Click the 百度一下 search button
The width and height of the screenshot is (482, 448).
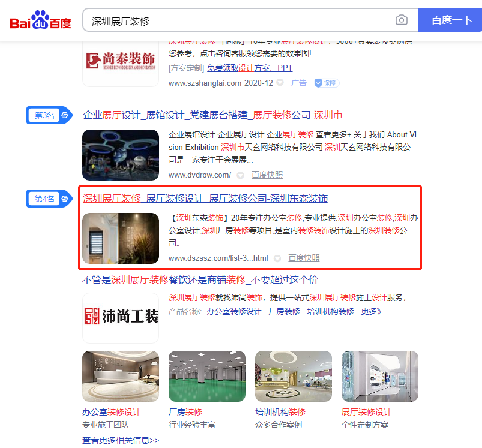click(x=451, y=20)
